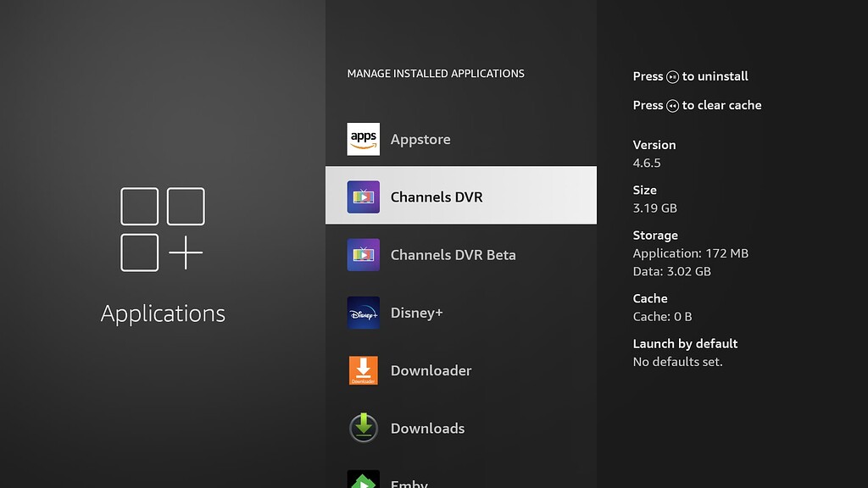Screen dimensions: 868x488
Task: Select the Channels DVR app icon
Action: (363, 196)
